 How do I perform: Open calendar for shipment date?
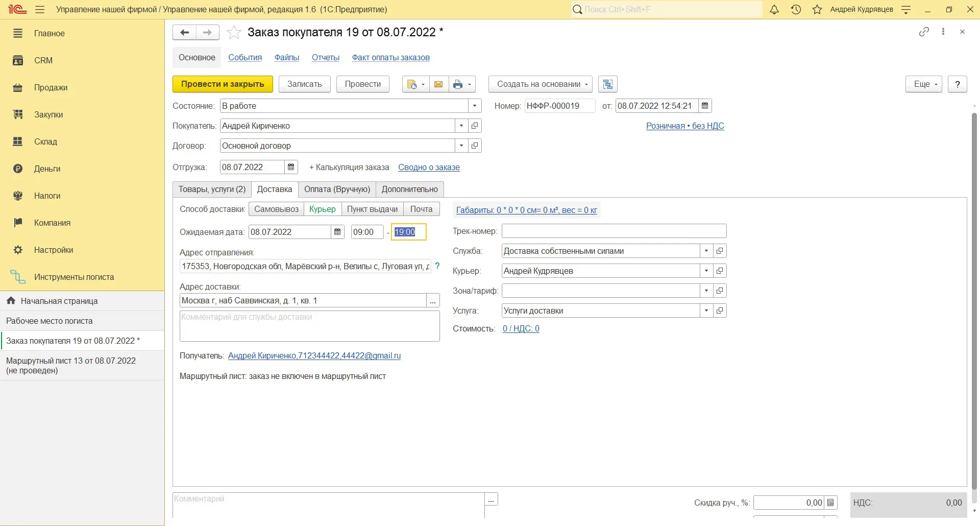(291, 167)
